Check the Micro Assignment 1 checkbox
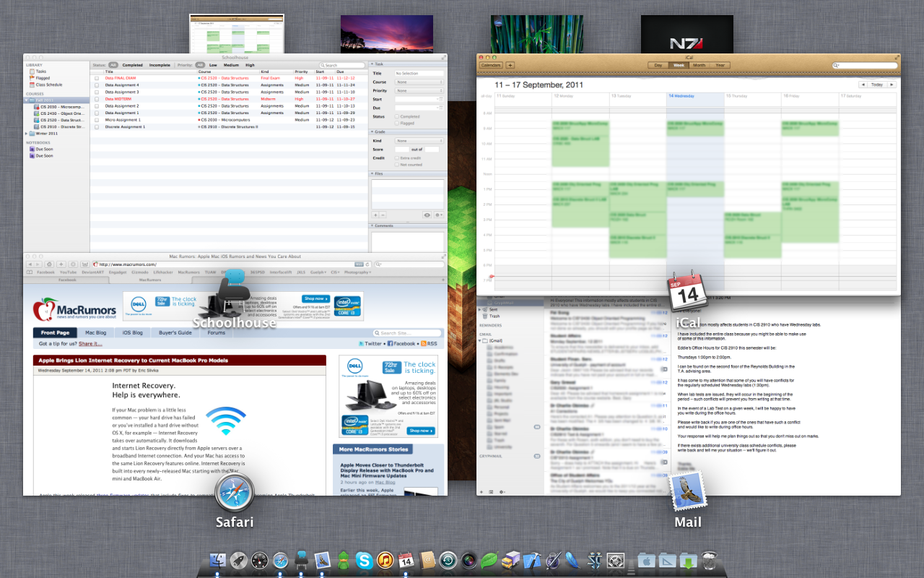Image resolution: width=924 pixels, height=578 pixels. point(97,120)
